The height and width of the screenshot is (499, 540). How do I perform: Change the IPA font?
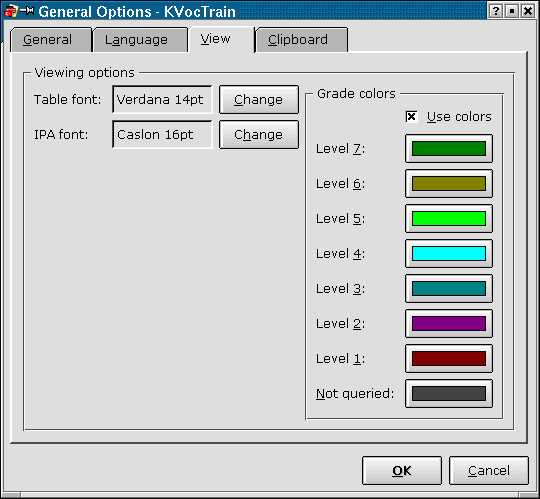point(259,134)
